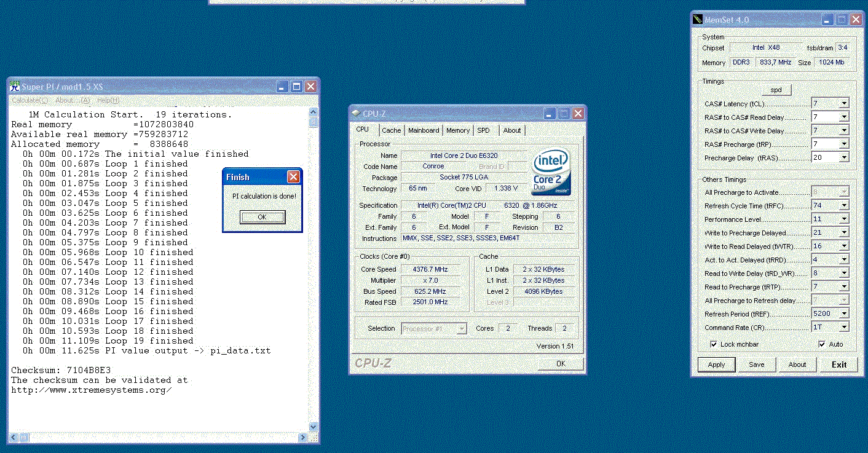
Task: Click the MemSet Size value 1024 Mb
Action: (832, 62)
